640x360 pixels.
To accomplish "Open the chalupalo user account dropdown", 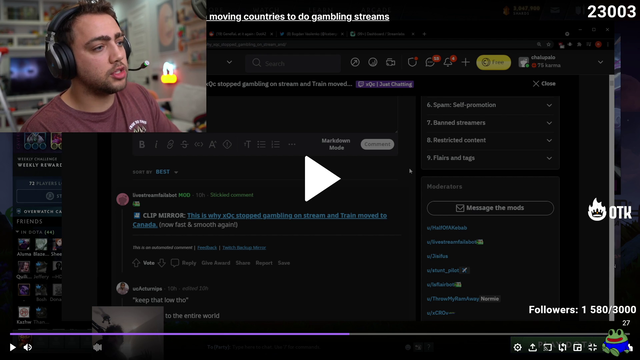I will (x=561, y=62).
